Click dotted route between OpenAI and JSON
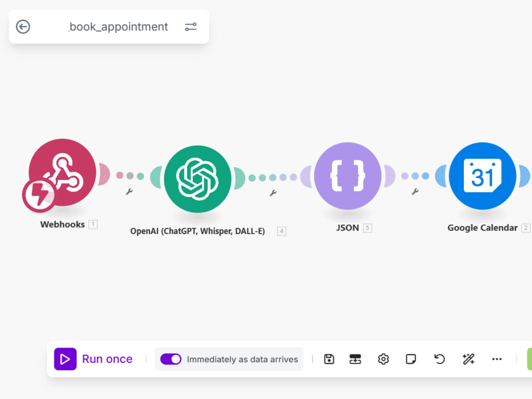The height and width of the screenshot is (399, 532). 273,178
